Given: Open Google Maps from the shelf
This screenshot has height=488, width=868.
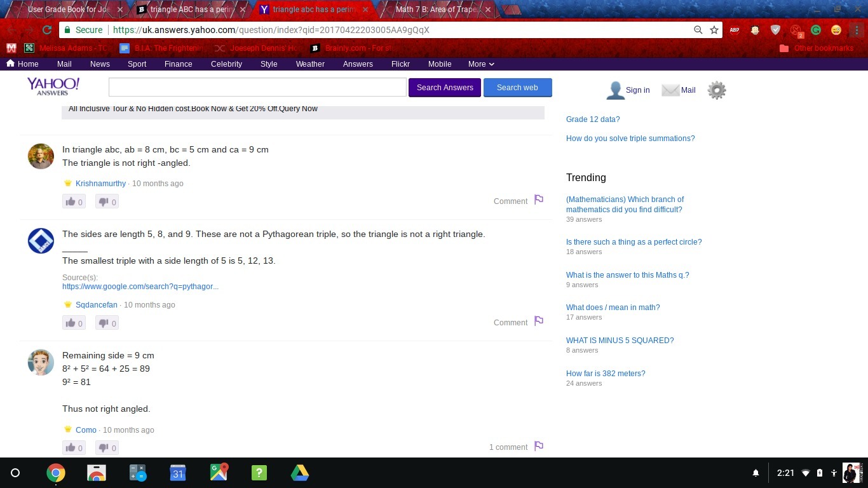Looking at the screenshot, I should pyautogui.click(x=219, y=473).
